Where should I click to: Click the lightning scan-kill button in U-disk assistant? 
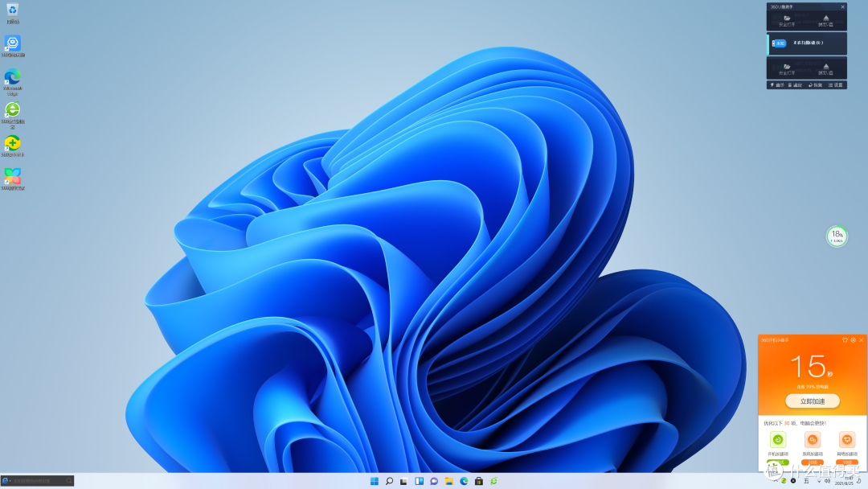[777, 85]
